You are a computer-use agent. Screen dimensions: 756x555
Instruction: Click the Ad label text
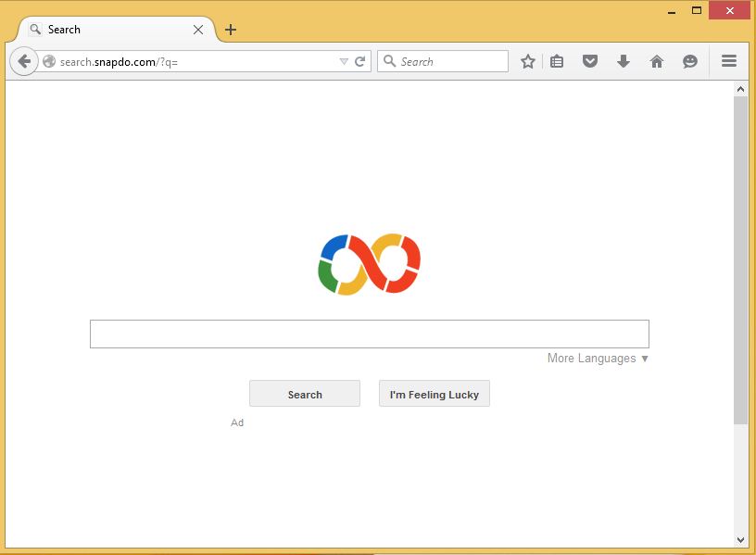pos(237,423)
